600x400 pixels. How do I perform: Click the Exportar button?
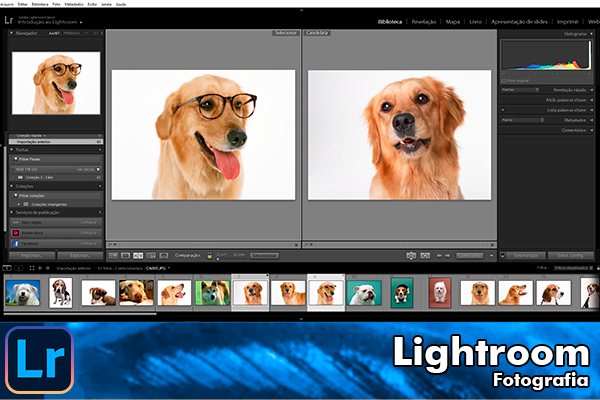pyautogui.click(x=80, y=255)
